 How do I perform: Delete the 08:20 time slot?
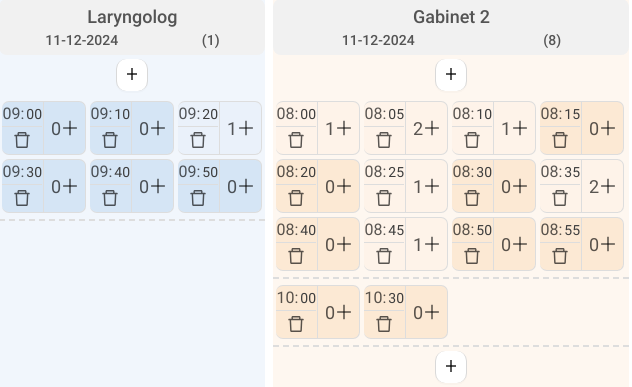click(296, 198)
